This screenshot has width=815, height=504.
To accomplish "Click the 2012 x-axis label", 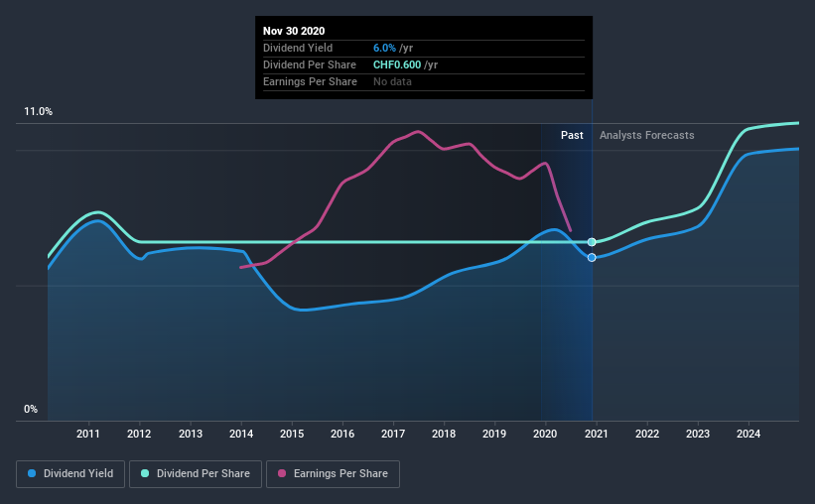I will pos(139,434).
